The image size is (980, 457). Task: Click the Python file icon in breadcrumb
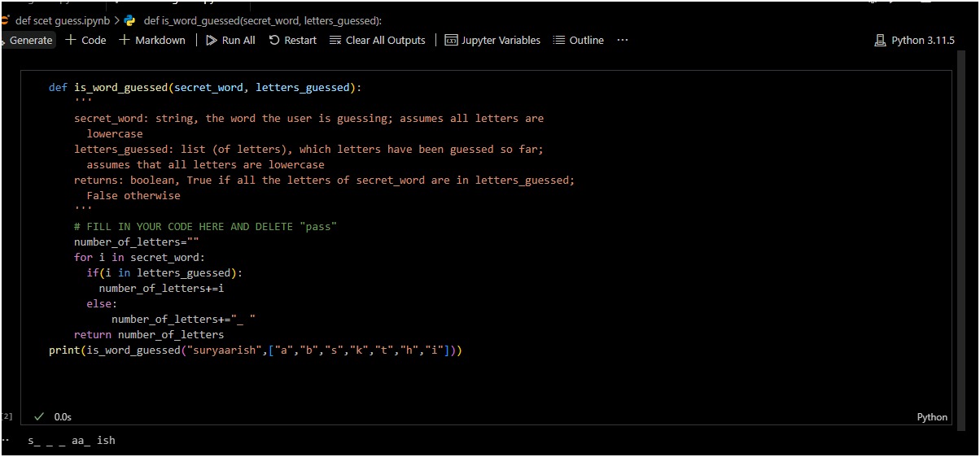pyautogui.click(x=130, y=20)
